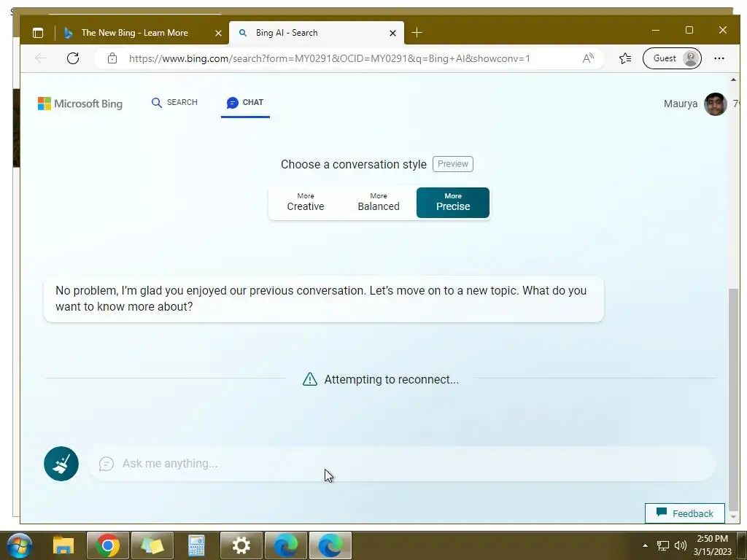
Task: Click the tab actions menu icon
Action: click(x=38, y=33)
